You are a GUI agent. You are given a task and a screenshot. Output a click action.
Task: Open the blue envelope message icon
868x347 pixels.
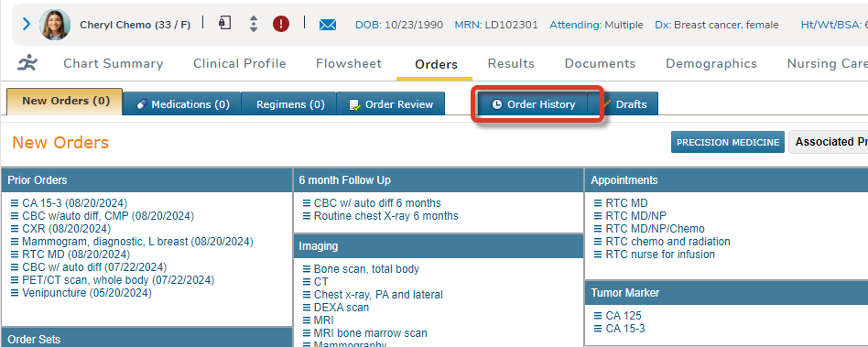[328, 25]
